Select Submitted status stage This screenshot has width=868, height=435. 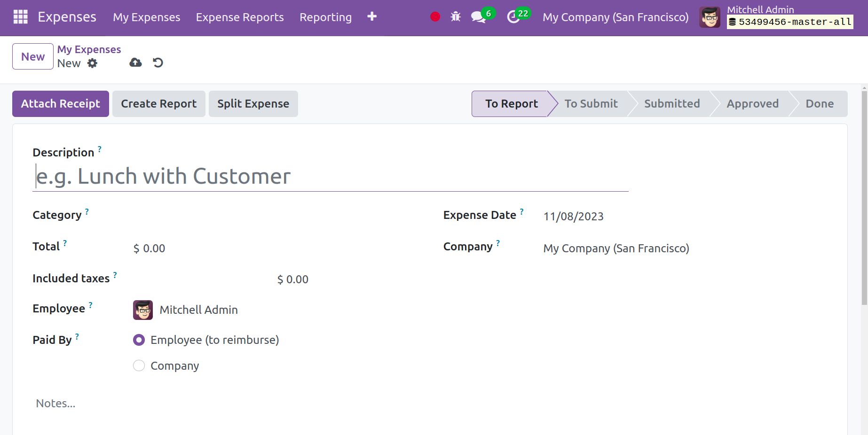[672, 104]
